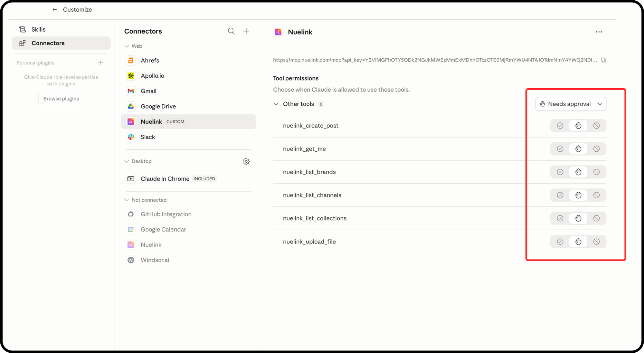Set nuelink_upload_file to needs approval
This screenshot has width=644, height=353.
click(578, 242)
